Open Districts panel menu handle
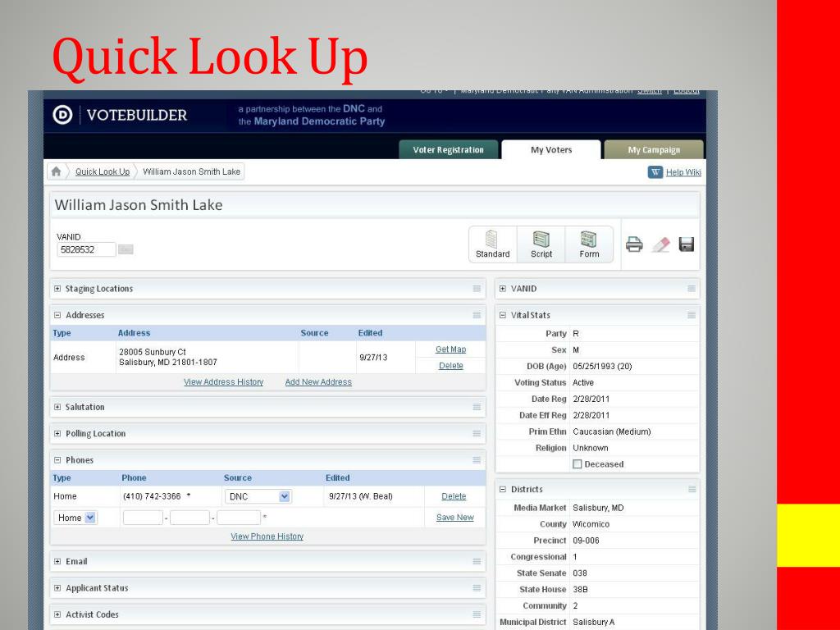The height and width of the screenshot is (630, 840). (x=692, y=489)
